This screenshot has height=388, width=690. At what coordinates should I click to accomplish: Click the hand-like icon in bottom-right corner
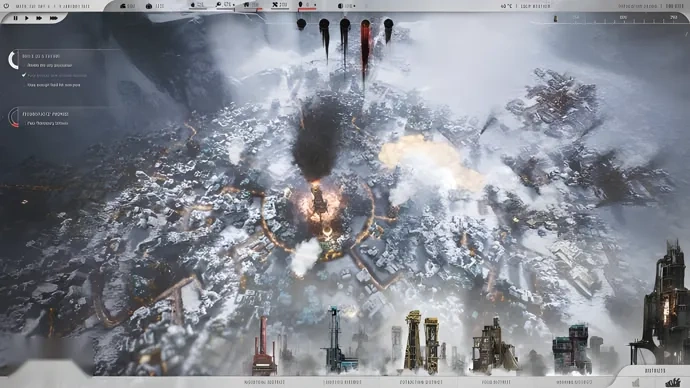tap(672, 382)
